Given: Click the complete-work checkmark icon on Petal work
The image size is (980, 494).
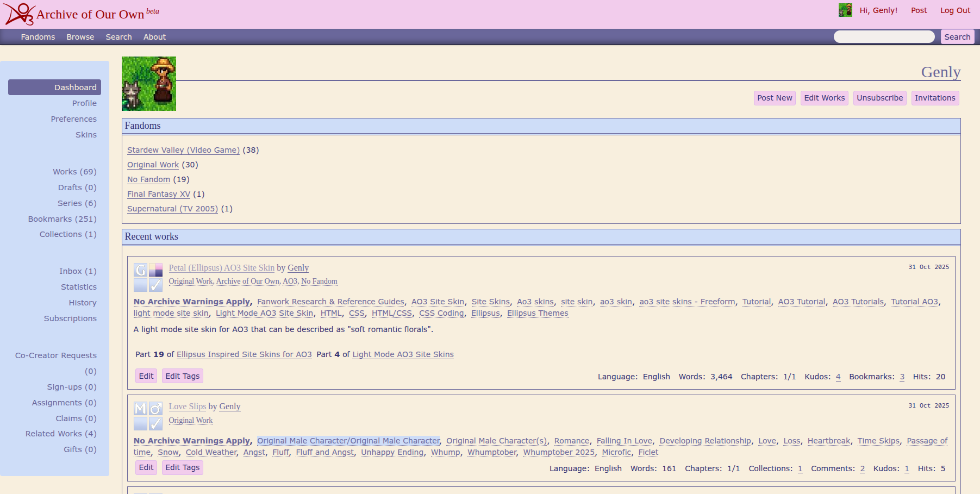Looking at the screenshot, I should pyautogui.click(x=156, y=285).
